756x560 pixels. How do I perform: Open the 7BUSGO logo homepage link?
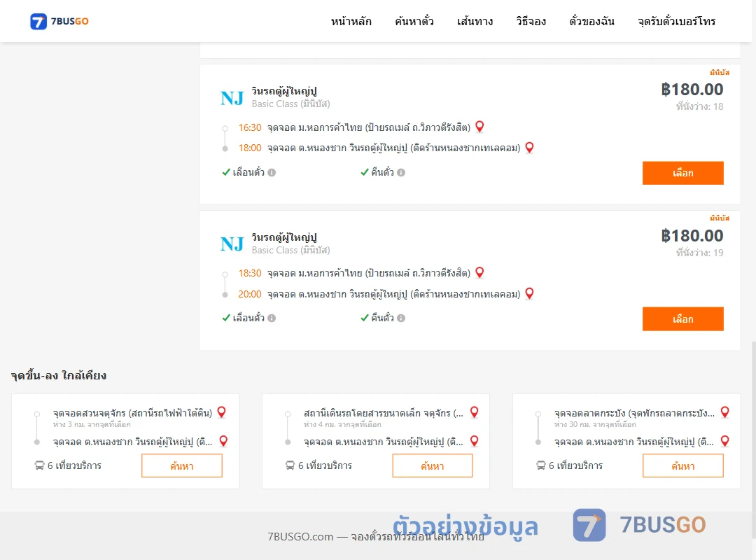(x=59, y=21)
